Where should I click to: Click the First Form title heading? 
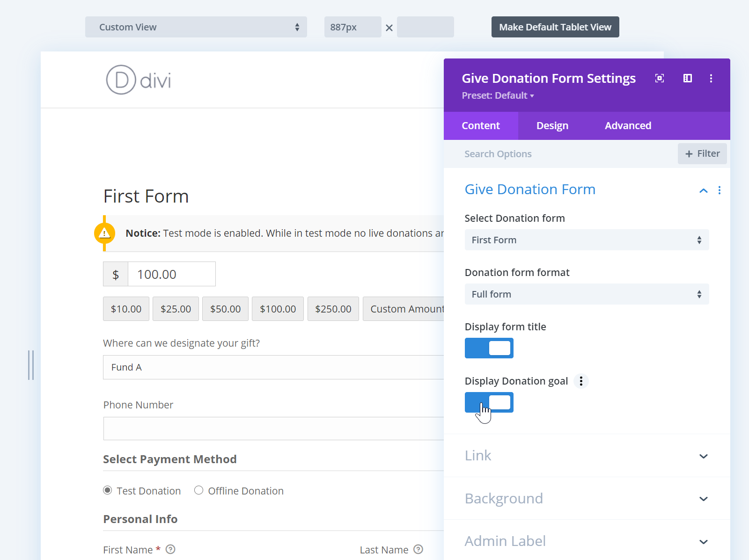[146, 196]
